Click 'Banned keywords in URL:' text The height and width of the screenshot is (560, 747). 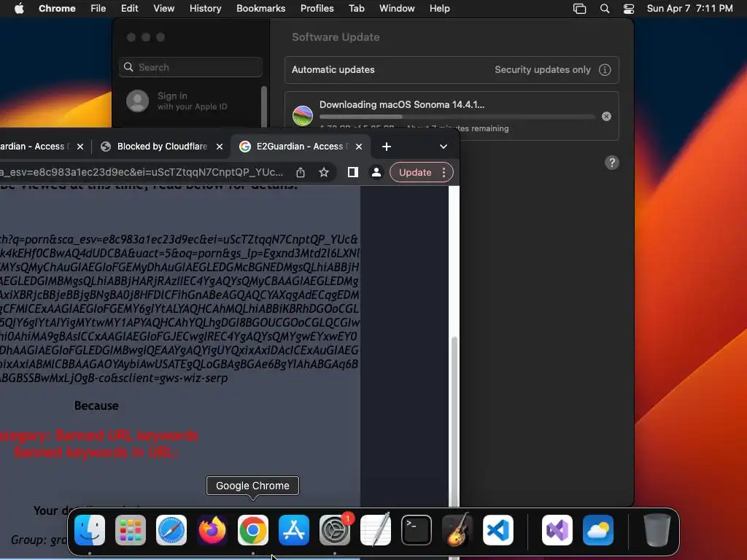point(96,452)
